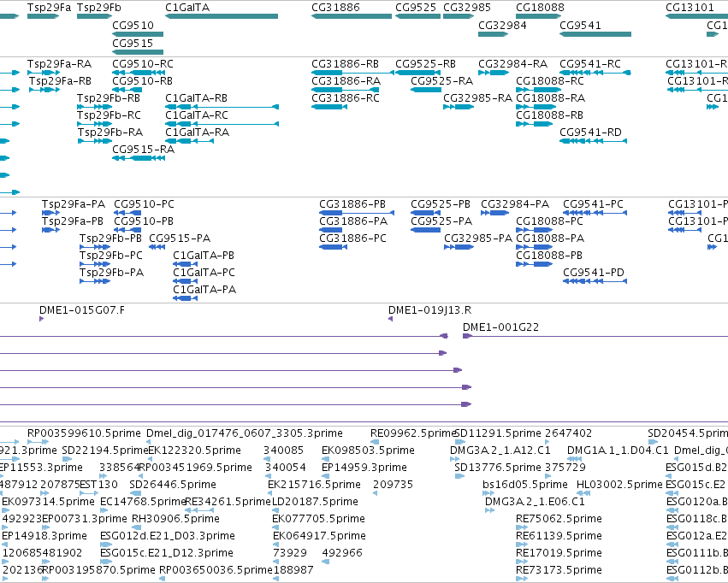
Task: Open EST label RP003599610.5prime
Action: [x=84, y=433]
